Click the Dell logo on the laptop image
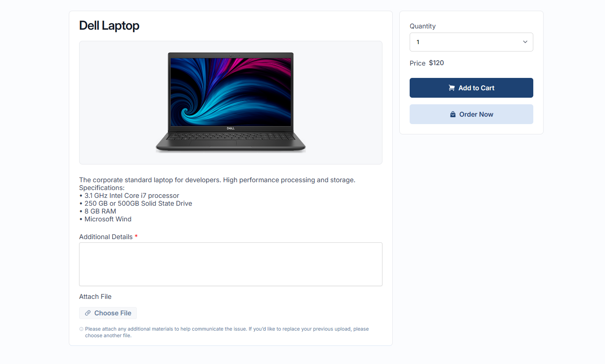 231,128
